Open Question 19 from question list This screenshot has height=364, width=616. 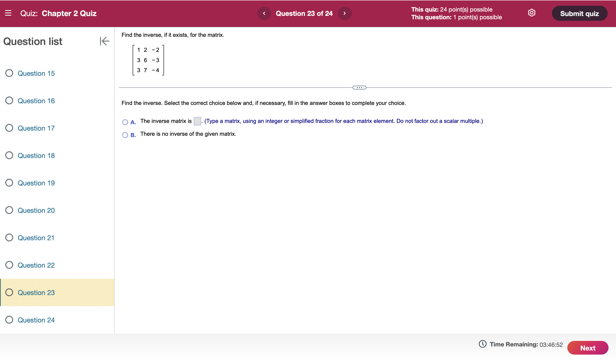point(36,183)
